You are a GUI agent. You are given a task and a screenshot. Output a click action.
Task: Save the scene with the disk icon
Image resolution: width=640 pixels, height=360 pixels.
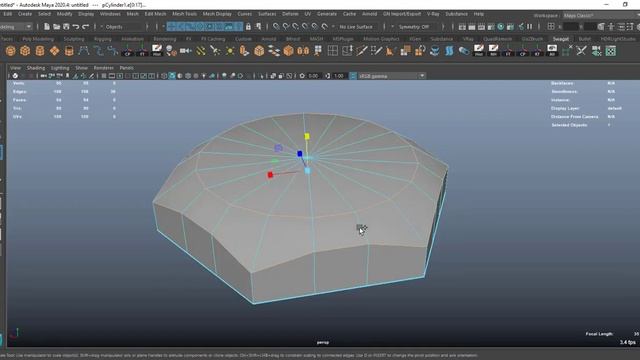tap(66, 27)
